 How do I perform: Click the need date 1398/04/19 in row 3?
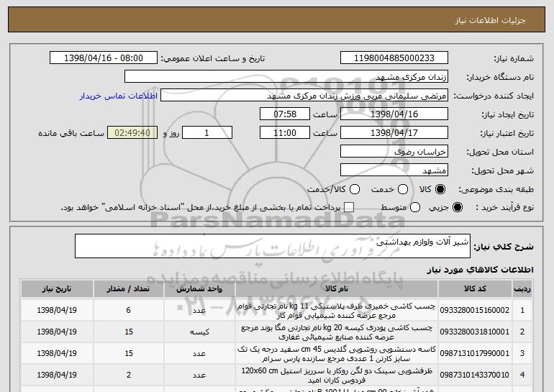point(57,353)
